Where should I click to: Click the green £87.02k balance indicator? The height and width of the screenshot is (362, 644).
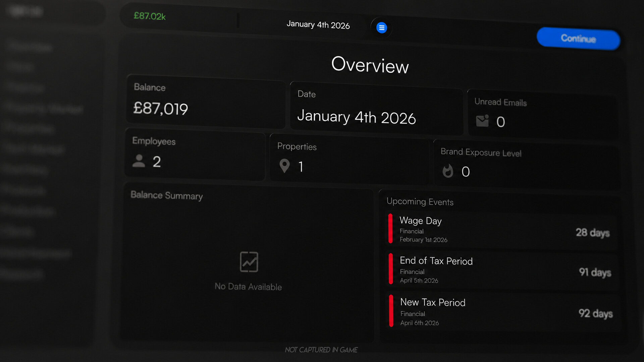150,16
